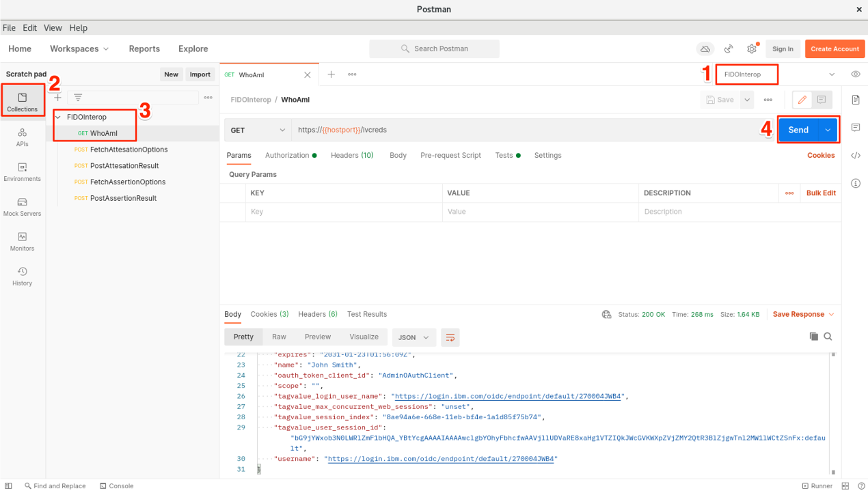The height and width of the screenshot is (493, 868).
Task: Open the APIs sidebar panel
Action: pos(23,137)
